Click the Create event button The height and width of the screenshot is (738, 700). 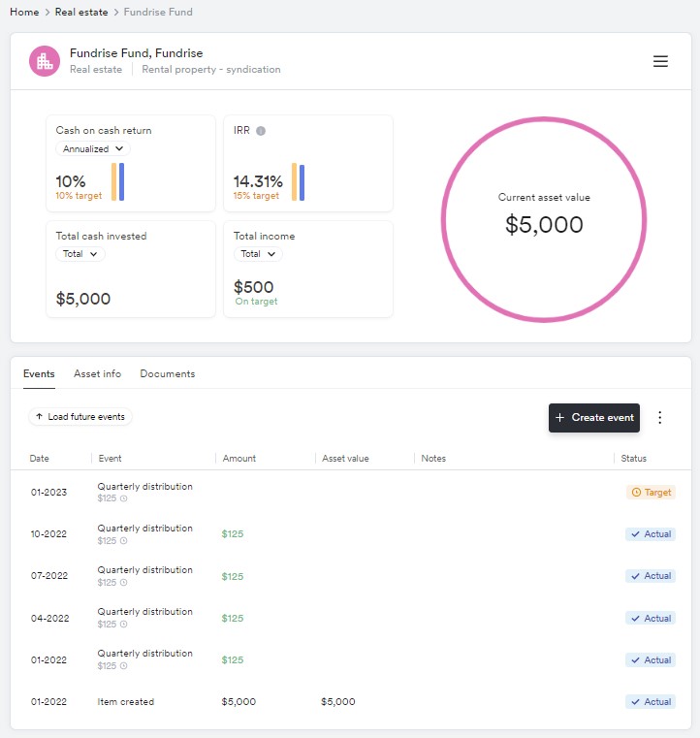coord(594,417)
